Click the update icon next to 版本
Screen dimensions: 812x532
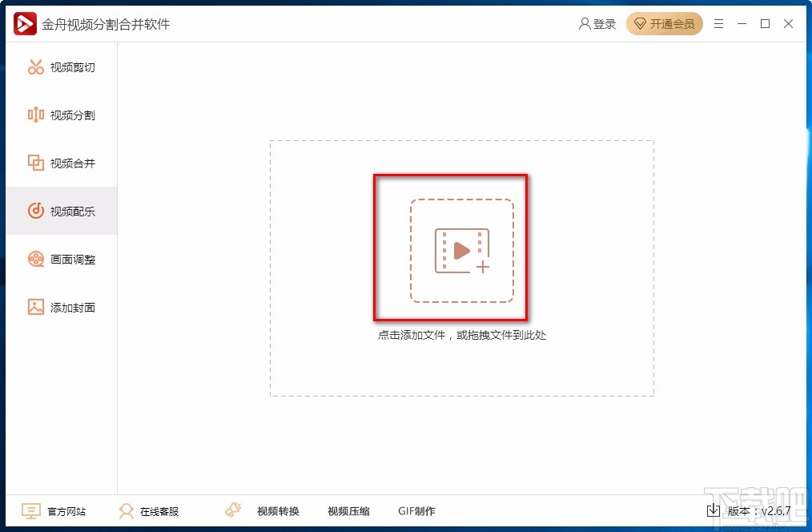pos(713,510)
